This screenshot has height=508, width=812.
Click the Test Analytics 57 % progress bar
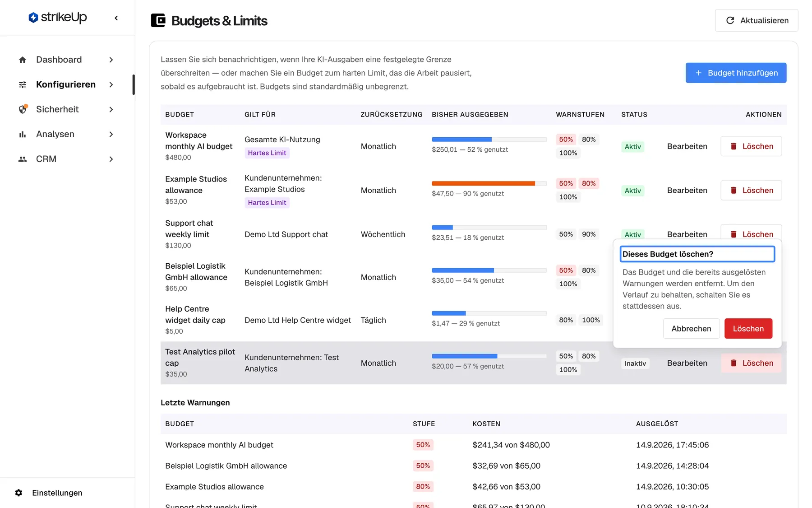[x=489, y=356]
